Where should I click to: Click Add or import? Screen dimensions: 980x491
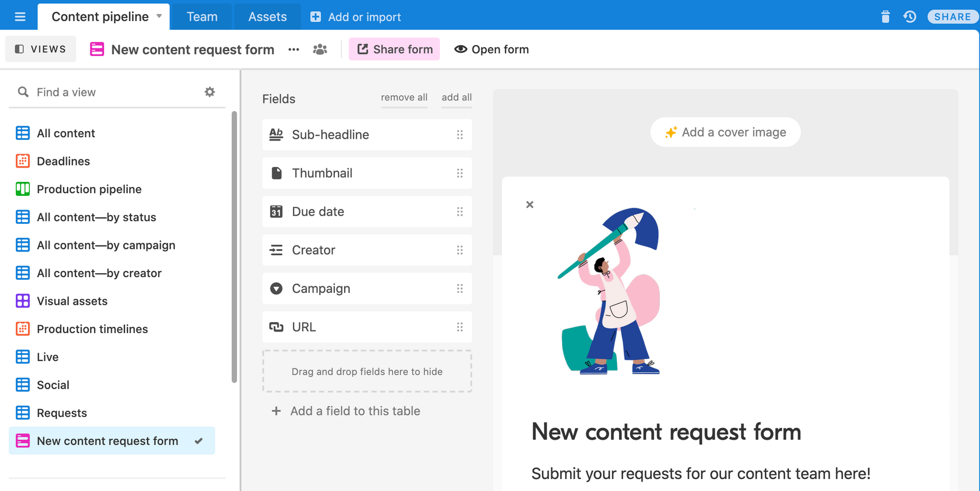[356, 17]
